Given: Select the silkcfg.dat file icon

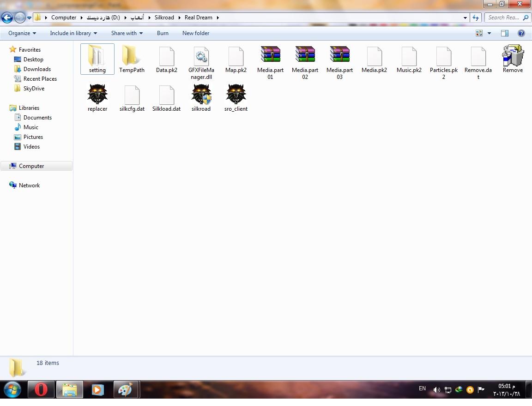Looking at the screenshot, I should point(132,95).
